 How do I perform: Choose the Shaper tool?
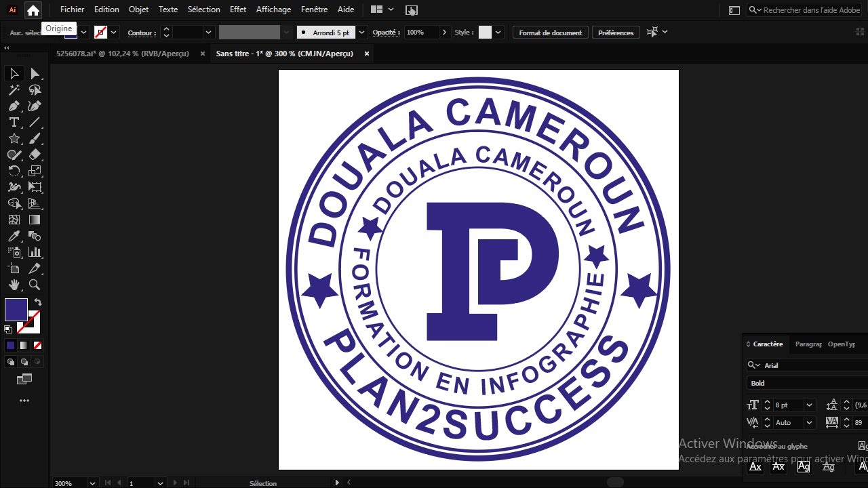coord(14,155)
